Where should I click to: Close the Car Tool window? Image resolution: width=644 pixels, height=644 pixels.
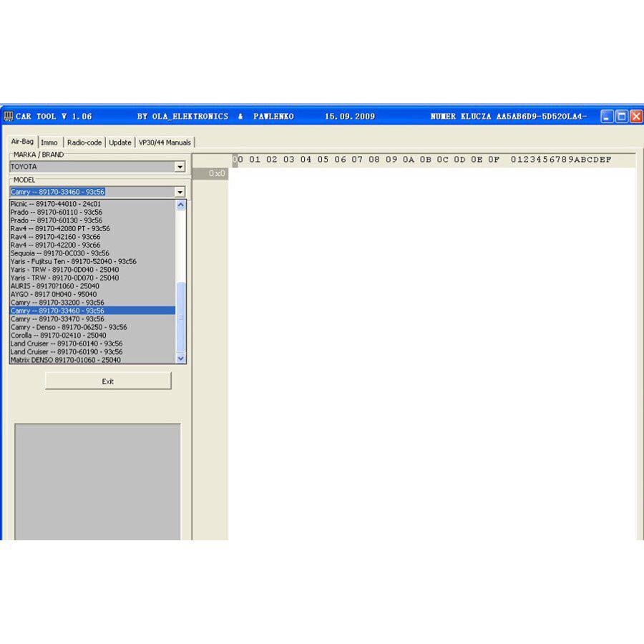coord(636,116)
